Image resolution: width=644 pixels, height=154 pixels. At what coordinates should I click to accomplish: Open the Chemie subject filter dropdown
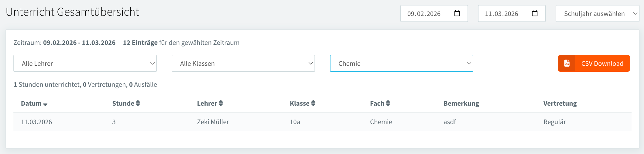tap(401, 63)
